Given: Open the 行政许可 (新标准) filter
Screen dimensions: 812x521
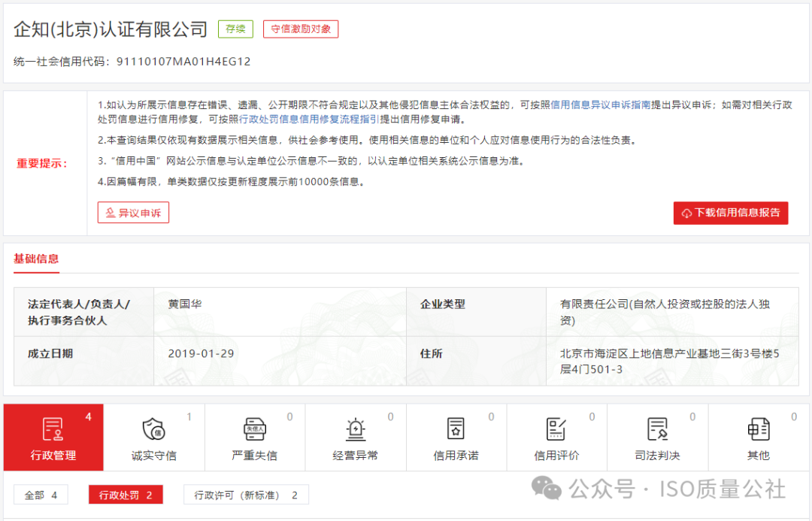Looking at the screenshot, I should (x=246, y=495).
